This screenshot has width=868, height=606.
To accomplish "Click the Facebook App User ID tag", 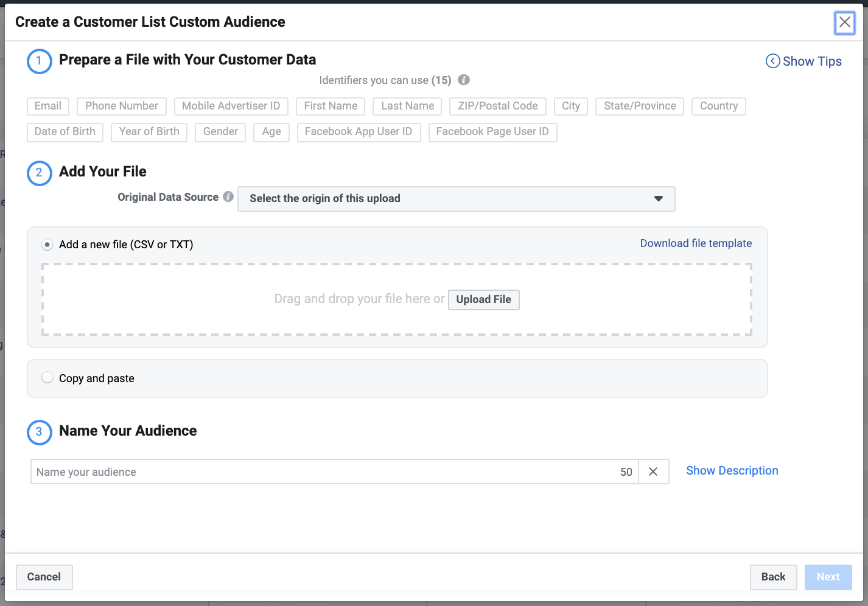I will pyautogui.click(x=359, y=131).
